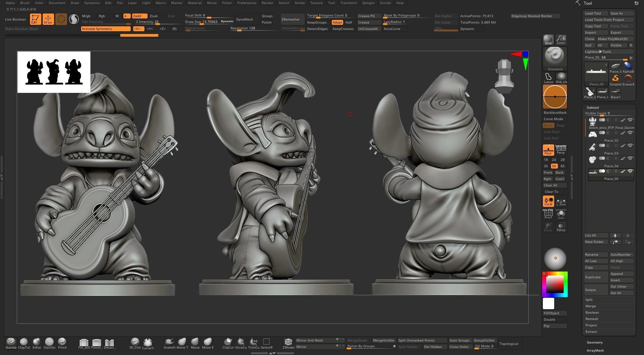Screen dimensions: 644x355
Task: Open the Brush menu
Action: click(25, 3)
